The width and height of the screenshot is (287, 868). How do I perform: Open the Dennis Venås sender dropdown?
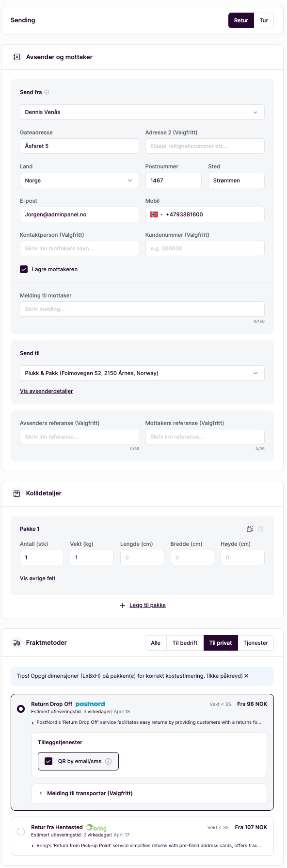142,112
